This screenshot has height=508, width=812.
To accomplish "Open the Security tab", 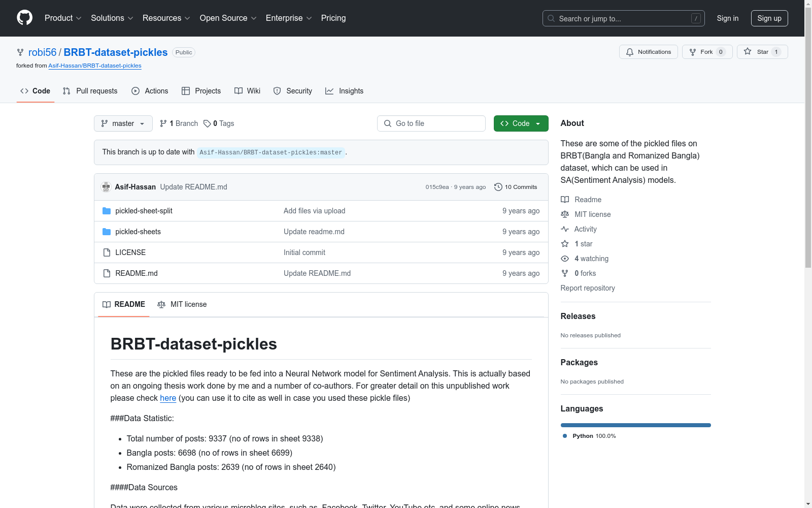I will point(293,91).
